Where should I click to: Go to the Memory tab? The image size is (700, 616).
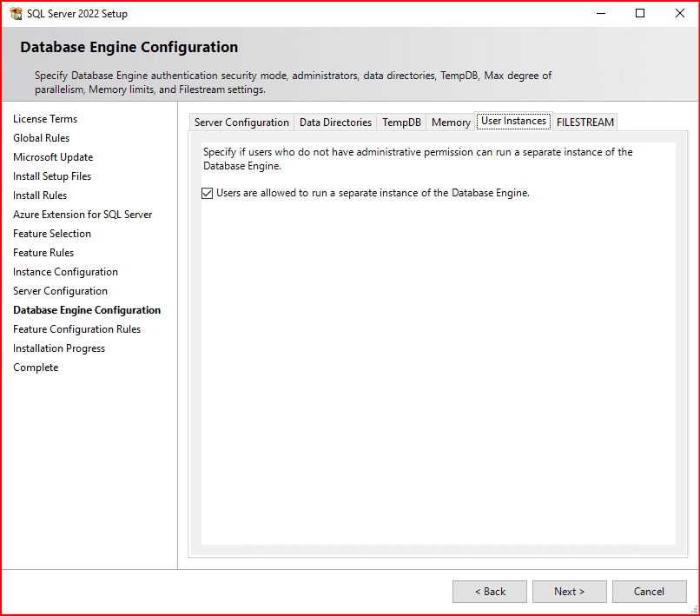pyautogui.click(x=451, y=123)
